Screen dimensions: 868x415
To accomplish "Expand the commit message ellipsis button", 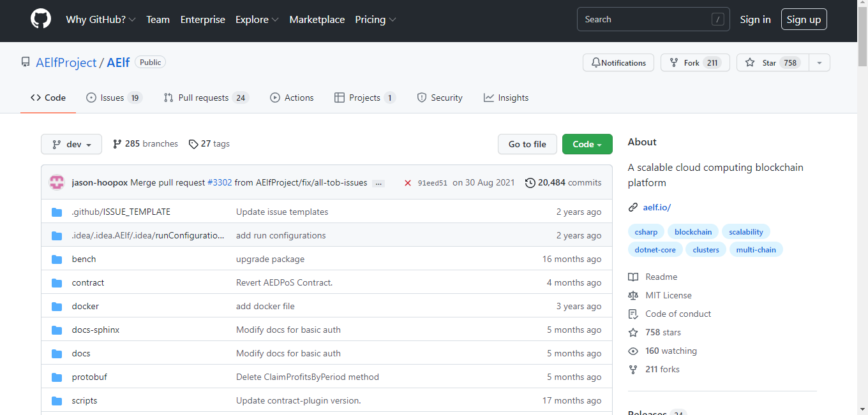I will (378, 184).
